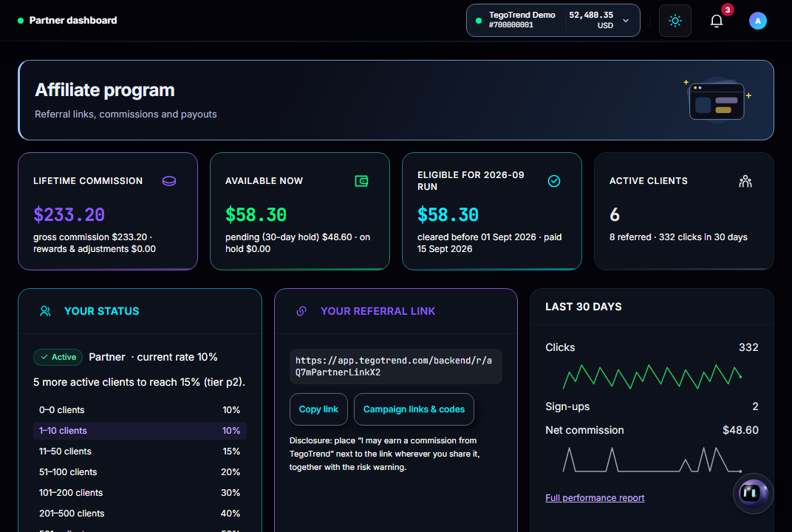Open Campaign links & codes
Viewport: 792px width, 532px height.
click(414, 409)
